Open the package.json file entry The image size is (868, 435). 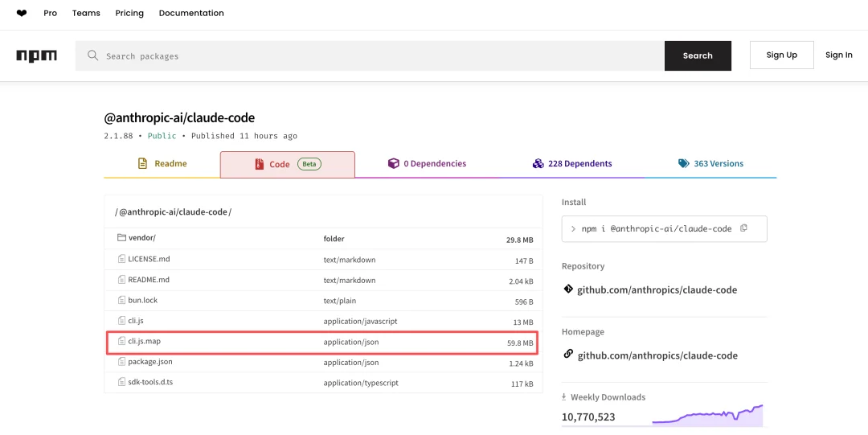click(x=150, y=362)
